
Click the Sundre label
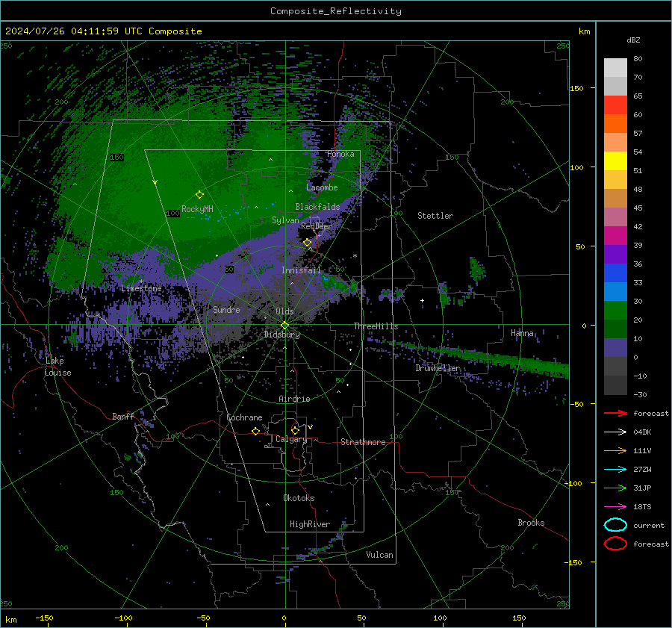coord(226,309)
